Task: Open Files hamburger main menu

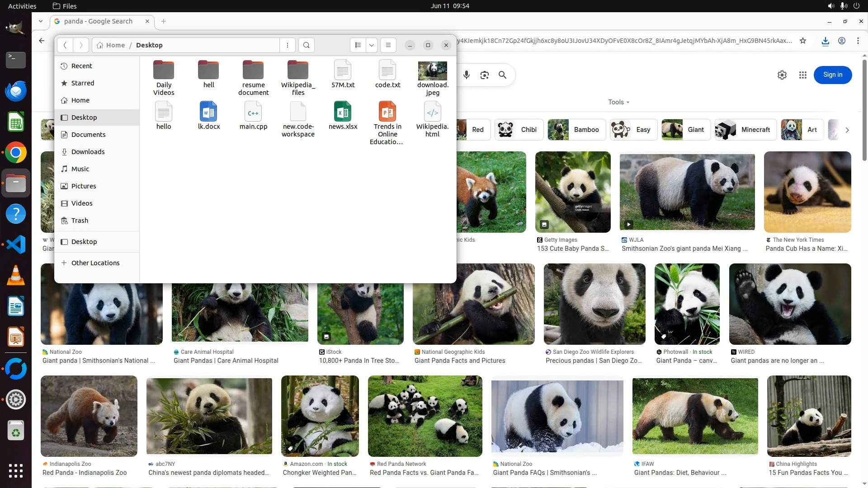Action: 388,45
